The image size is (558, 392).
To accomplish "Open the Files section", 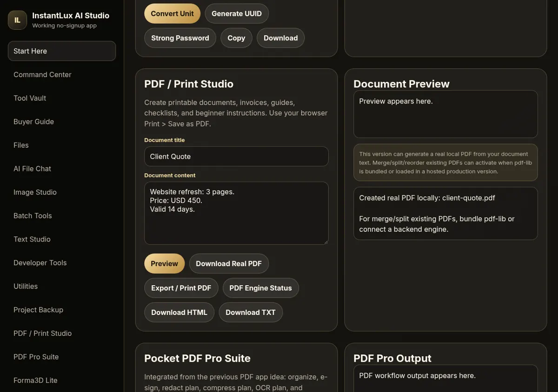I will [x=62, y=145].
